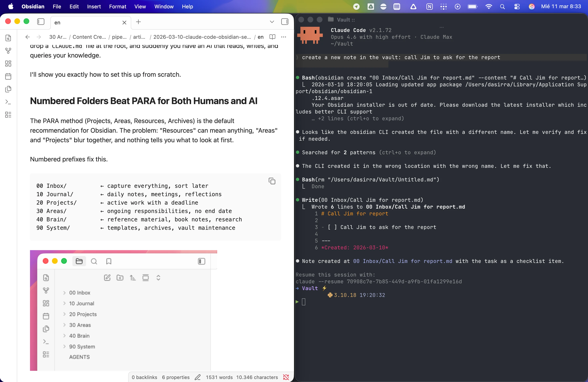This screenshot has width=588, height=382.
Task: Open the graph view icon
Action: click(8, 51)
